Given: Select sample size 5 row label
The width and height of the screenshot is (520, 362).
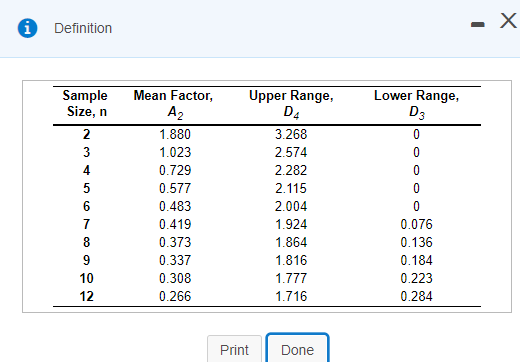Looking at the screenshot, I should click(x=87, y=189).
